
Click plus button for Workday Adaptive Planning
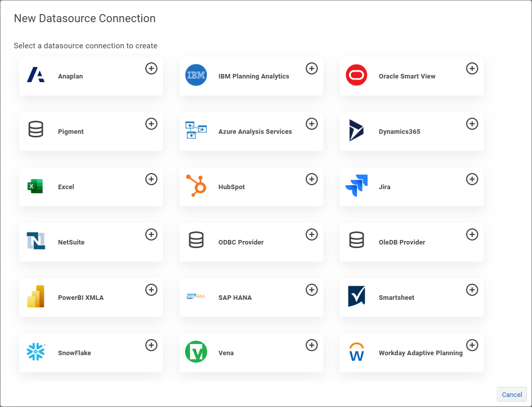pos(472,345)
